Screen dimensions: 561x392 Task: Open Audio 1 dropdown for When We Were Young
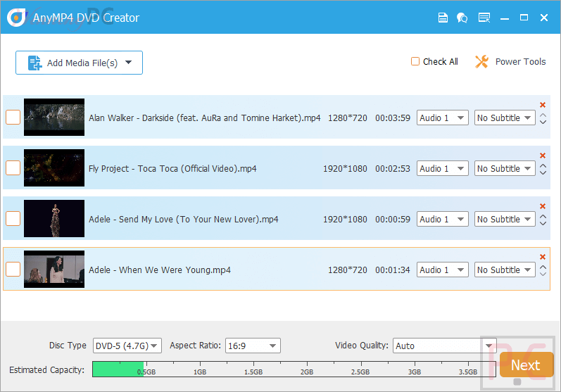(442, 270)
